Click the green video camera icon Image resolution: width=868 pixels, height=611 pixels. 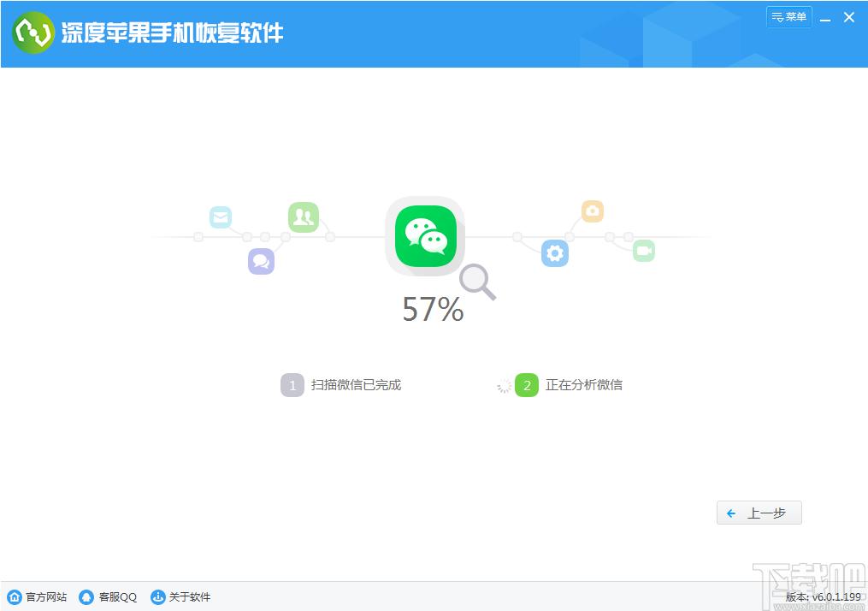point(644,251)
